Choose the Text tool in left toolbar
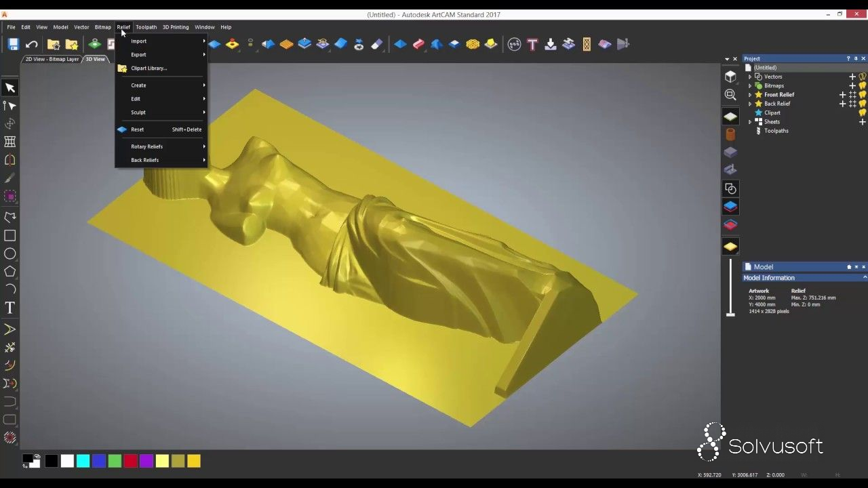The height and width of the screenshot is (488, 868). click(10, 308)
